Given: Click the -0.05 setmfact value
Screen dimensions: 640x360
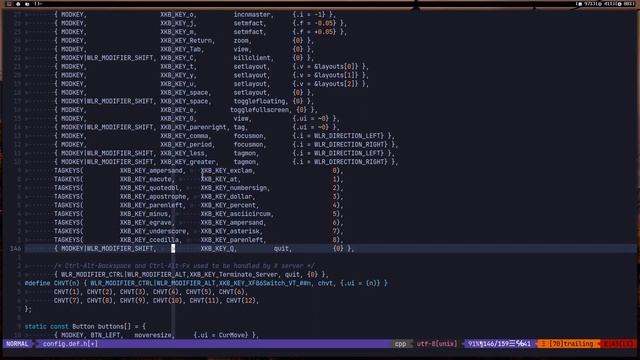Looking at the screenshot, I should point(324,23).
